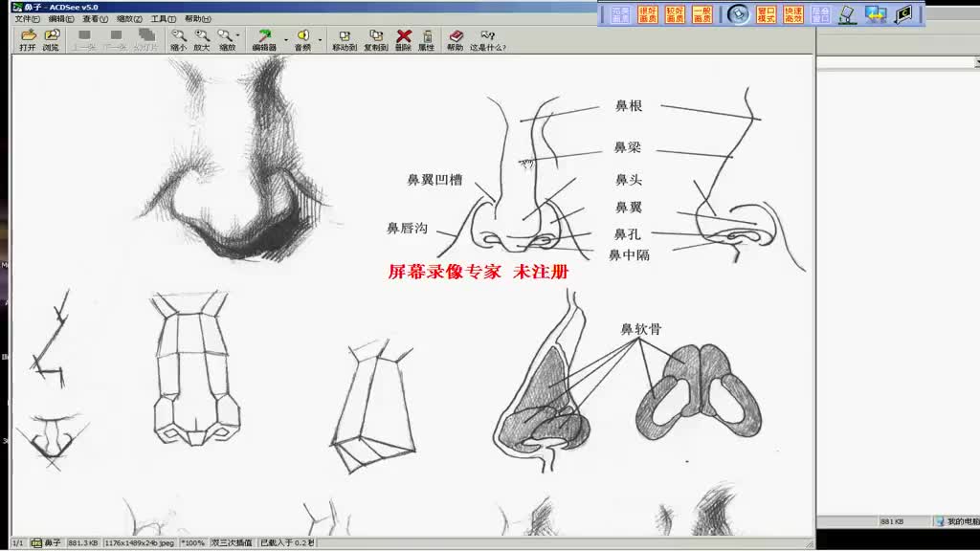980x551 pixels.
Task: Click the 复制到 (Copy to) icon
Action: 375,39
